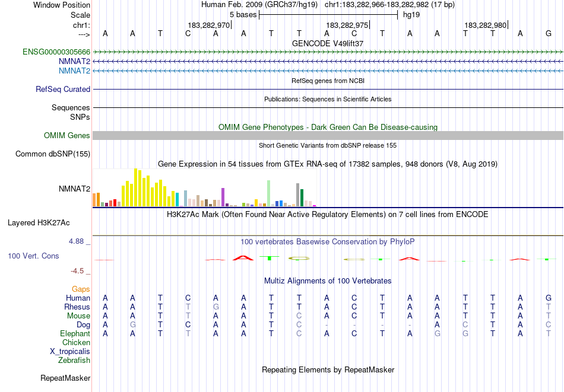
Task: Click the G base in the Dog row
Action: click(x=133, y=325)
